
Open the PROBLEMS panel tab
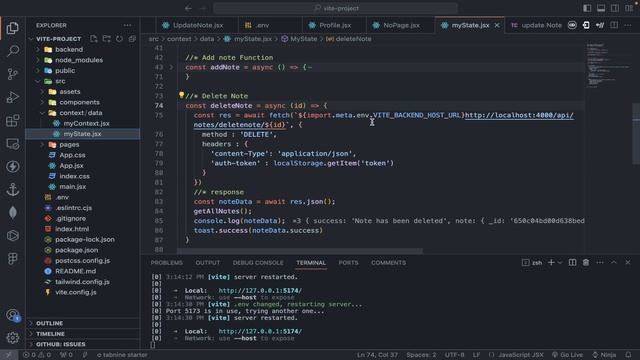pyautogui.click(x=167, y=263)
